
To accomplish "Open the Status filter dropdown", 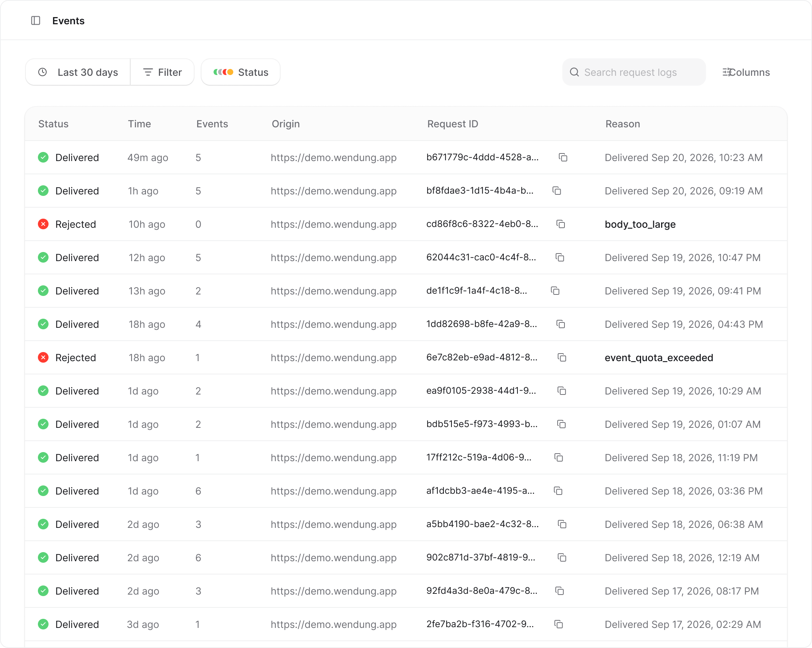I will pos(241,72).
